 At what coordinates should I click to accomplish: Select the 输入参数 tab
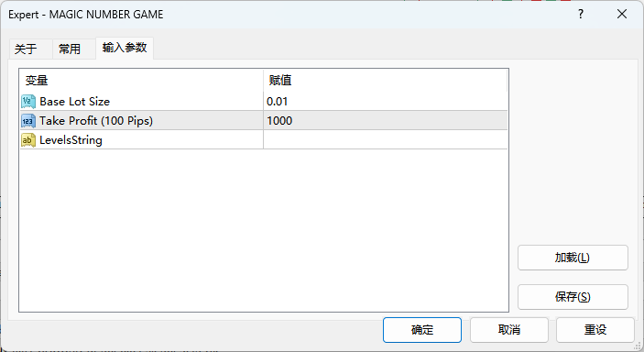click(x=125, y=48)
